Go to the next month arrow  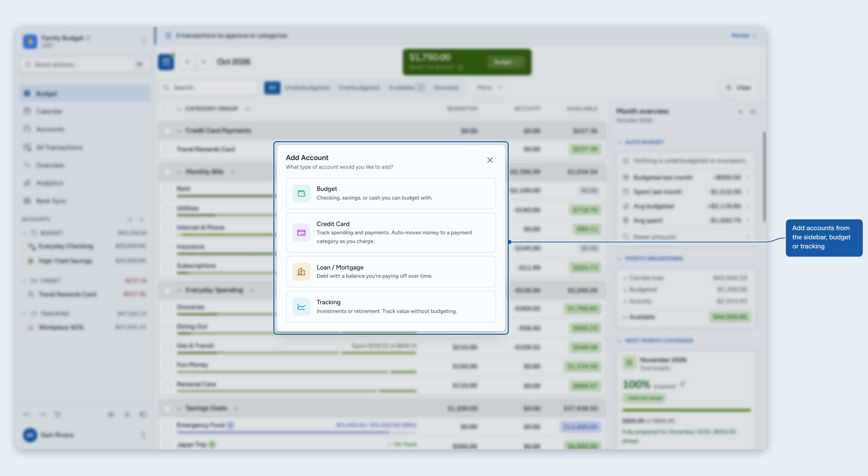click(204, 62)
